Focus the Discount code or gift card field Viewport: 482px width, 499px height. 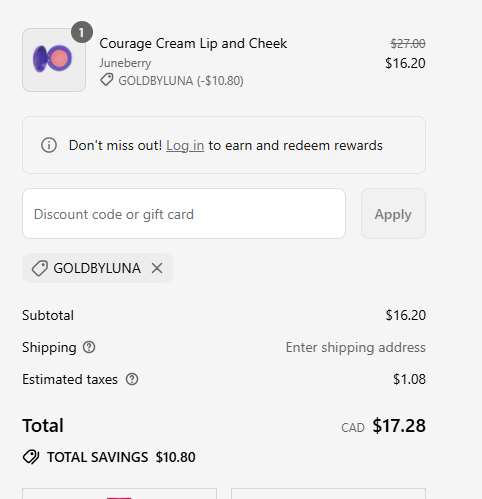tap(184, 214)
